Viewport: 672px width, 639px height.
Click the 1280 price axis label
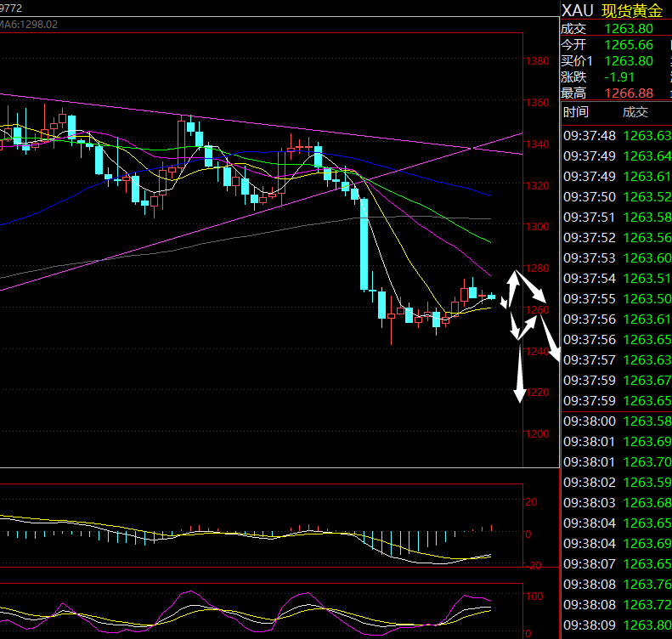pyautogui.click(x=538, y=268)
